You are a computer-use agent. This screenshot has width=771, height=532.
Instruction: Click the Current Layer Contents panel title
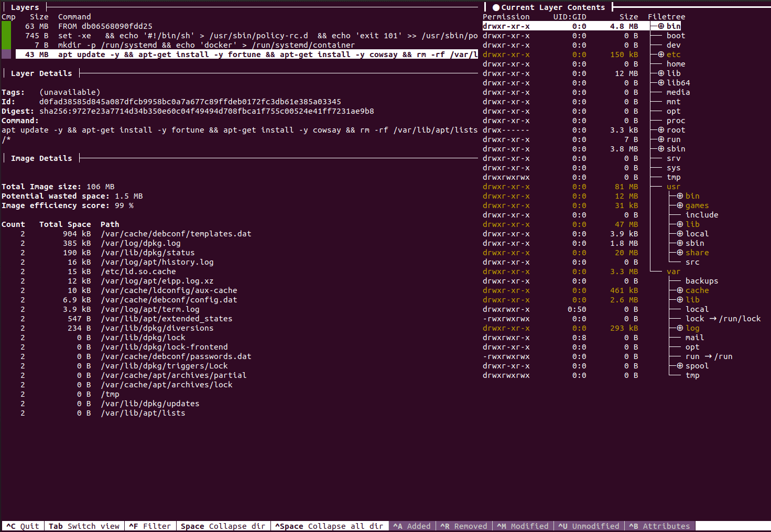(x=553, y=7)
